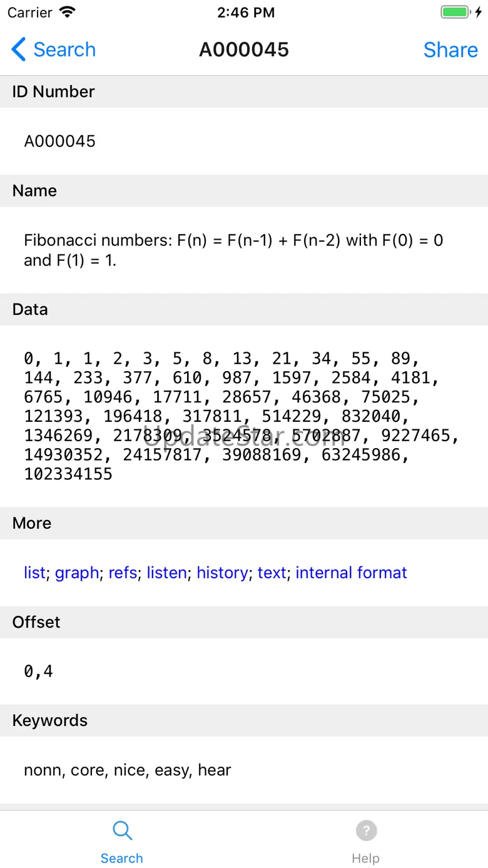This screenshot has width=488, height=868.
Task: Tap the magnifier Search tab icon
Action: coord(122,830)
